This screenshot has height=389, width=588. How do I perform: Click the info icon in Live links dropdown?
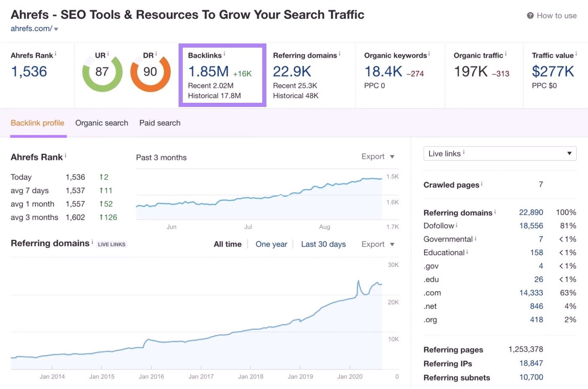point(464,152)
